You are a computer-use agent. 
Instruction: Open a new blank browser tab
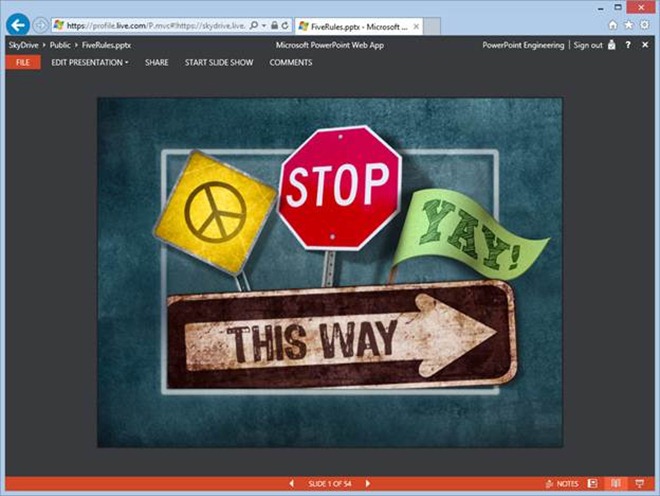tap(431, 27)
